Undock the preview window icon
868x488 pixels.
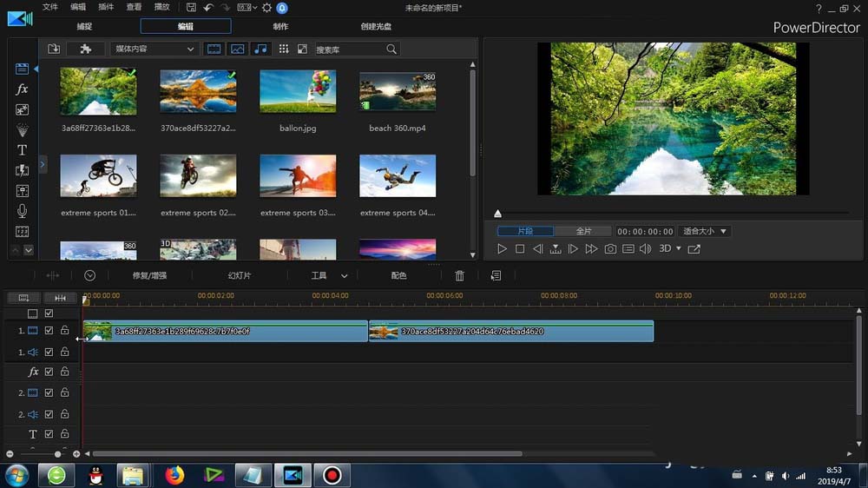694,249
